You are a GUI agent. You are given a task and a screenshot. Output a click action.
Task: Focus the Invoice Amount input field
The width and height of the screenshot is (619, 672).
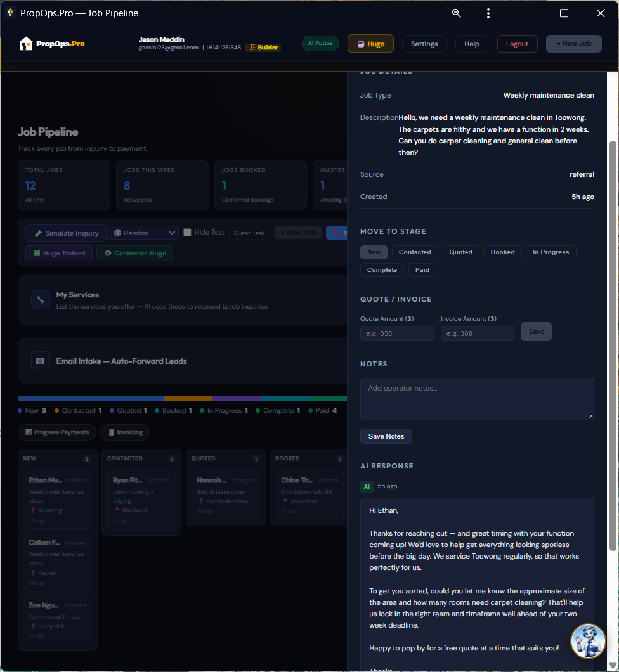tap(477, 333)
